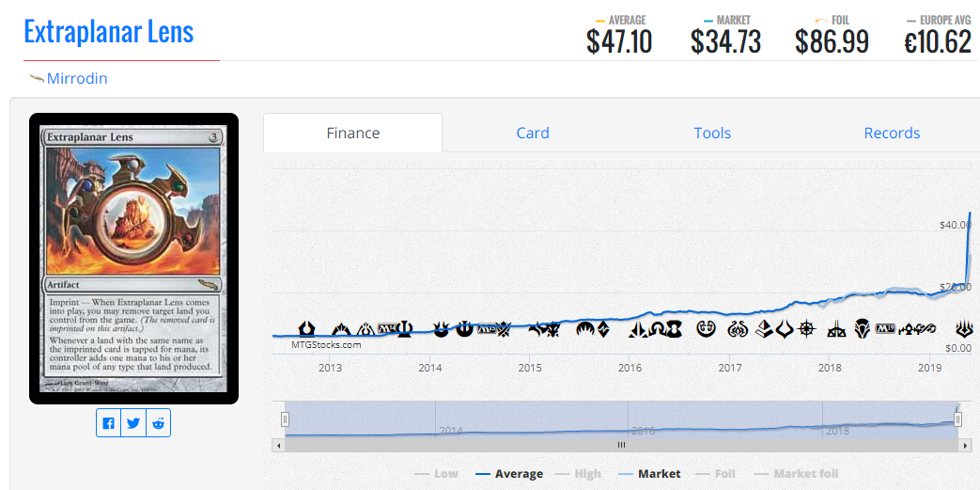The width and height of the screenshot is (980, 490).
Task: Open the Records tab
Action: [x=892, y=133]
